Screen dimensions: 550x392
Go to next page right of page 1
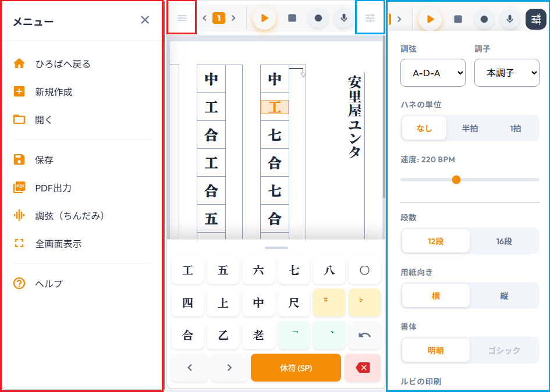(233, 18)
